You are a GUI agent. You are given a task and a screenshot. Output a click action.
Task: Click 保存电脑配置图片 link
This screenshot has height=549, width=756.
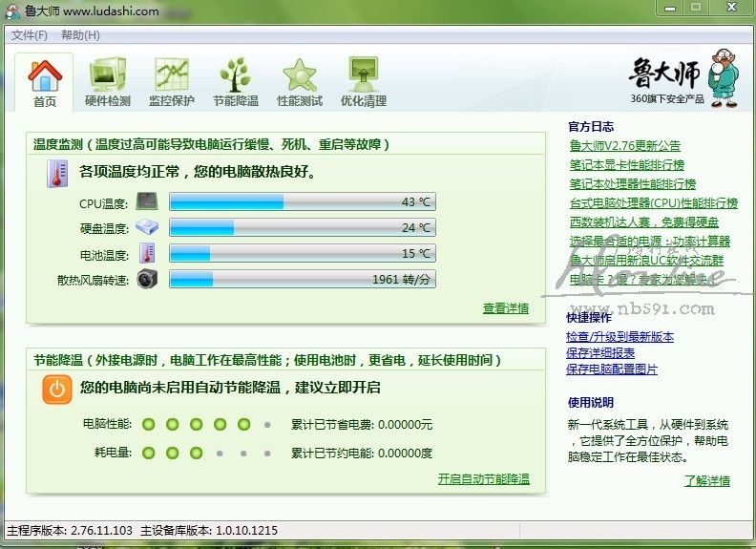tap(613, 370)
